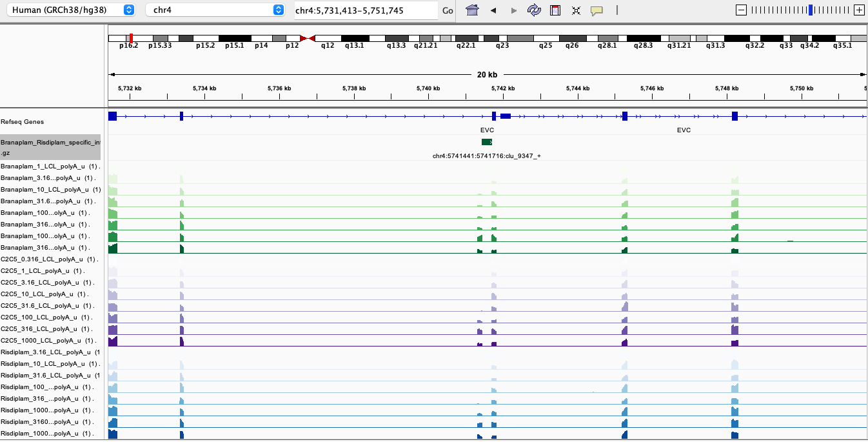Screen dimensions: 868x442
Task: Click the Home icon in the toolbar
Action: click(x=473, y=10)
